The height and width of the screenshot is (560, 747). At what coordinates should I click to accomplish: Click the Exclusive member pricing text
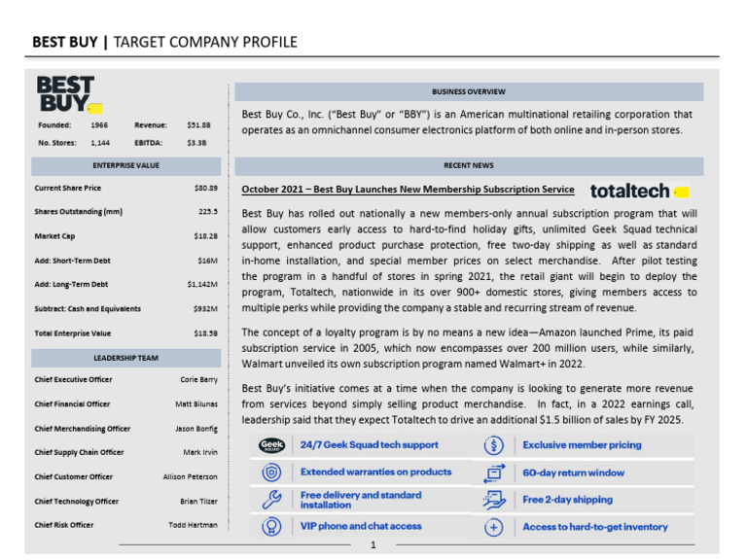tap(582, 445)
